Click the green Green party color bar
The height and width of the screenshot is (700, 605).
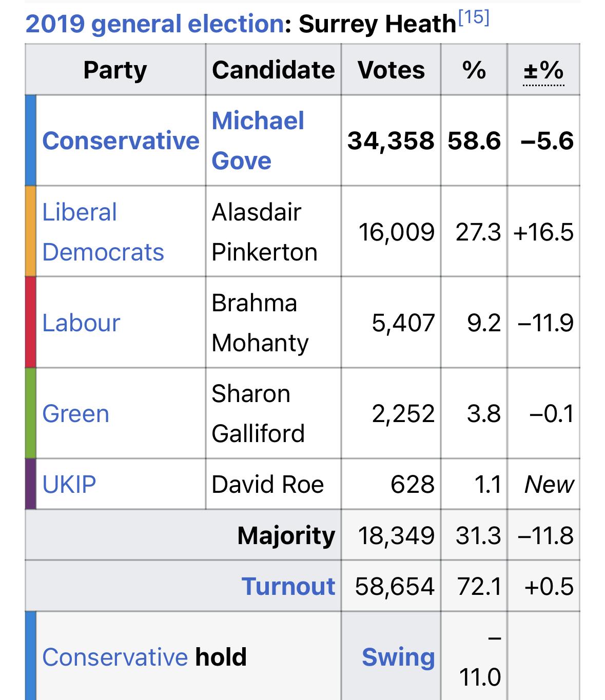tap(31, 413)
